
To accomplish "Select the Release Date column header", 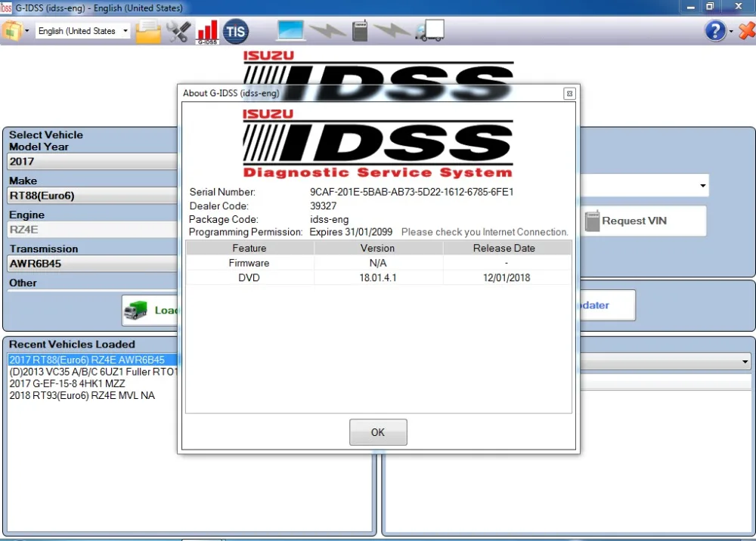I will (507, 248).
